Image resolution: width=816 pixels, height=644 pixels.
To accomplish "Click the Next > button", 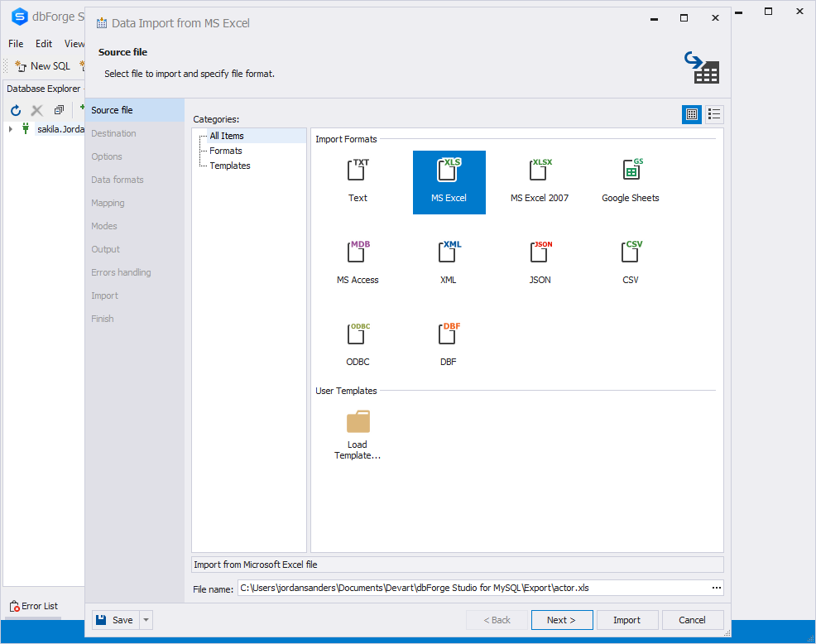I will [562, 620].
